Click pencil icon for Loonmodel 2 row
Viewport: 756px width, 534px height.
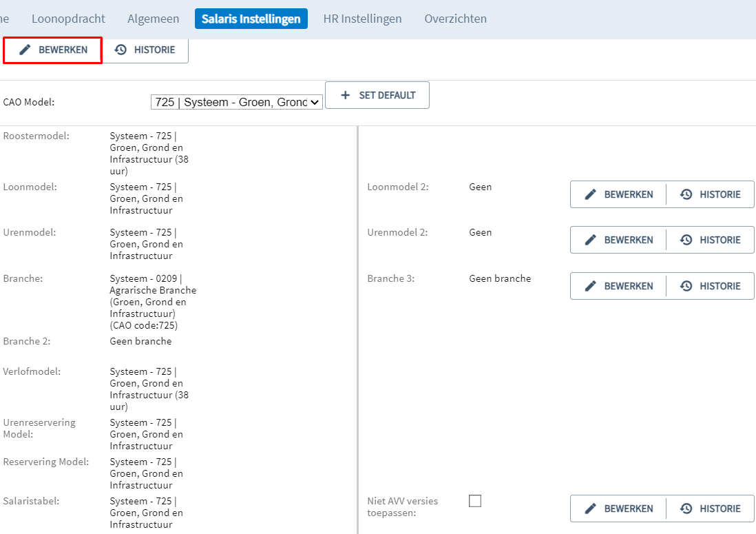[x=590, y=194]
